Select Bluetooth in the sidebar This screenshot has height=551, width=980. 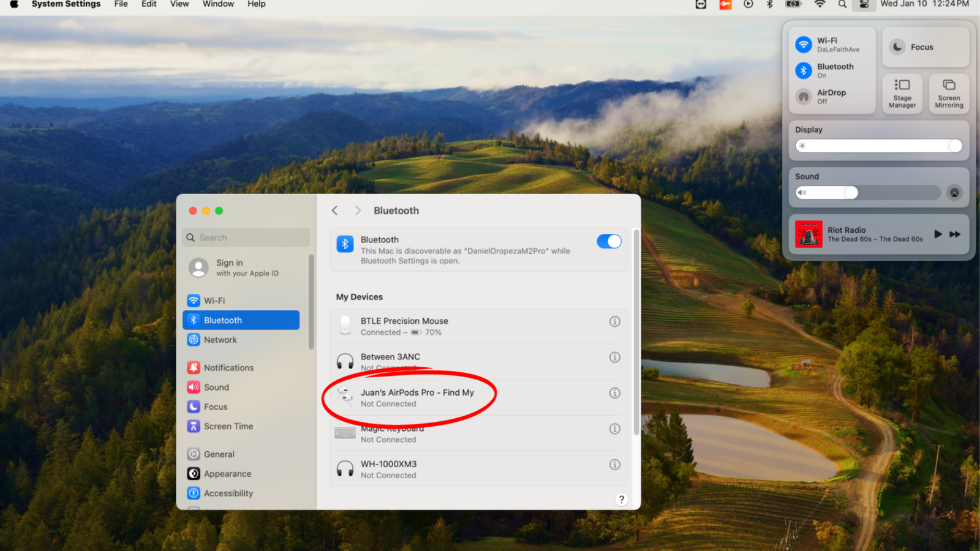pos(241,320)
